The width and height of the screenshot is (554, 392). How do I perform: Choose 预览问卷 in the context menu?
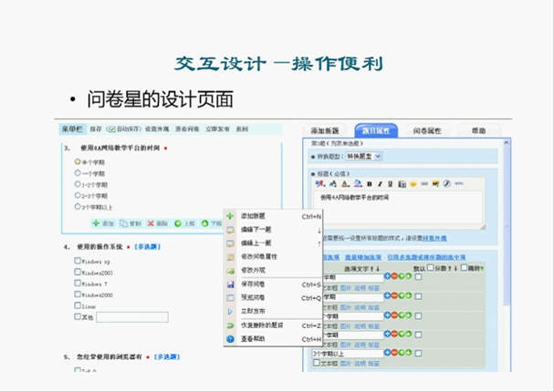(x=274, y=298)
